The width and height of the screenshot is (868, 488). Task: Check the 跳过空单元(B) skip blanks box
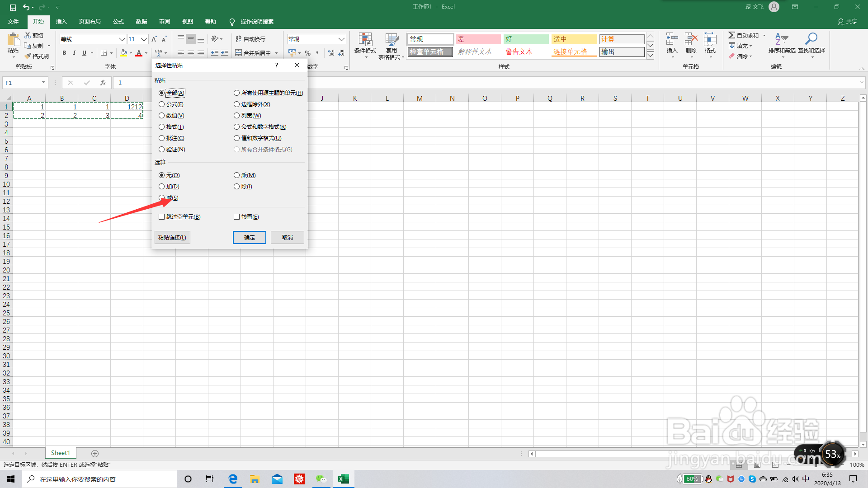coord(161,217)
